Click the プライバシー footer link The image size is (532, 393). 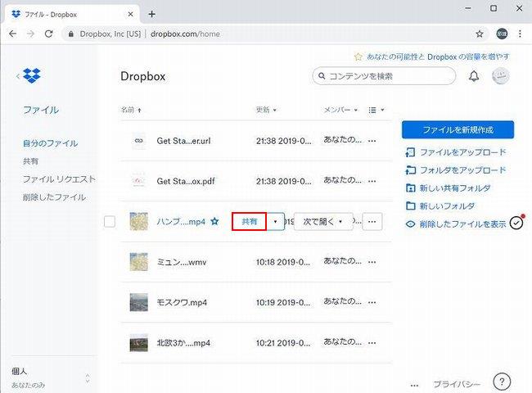coord(457,384)
